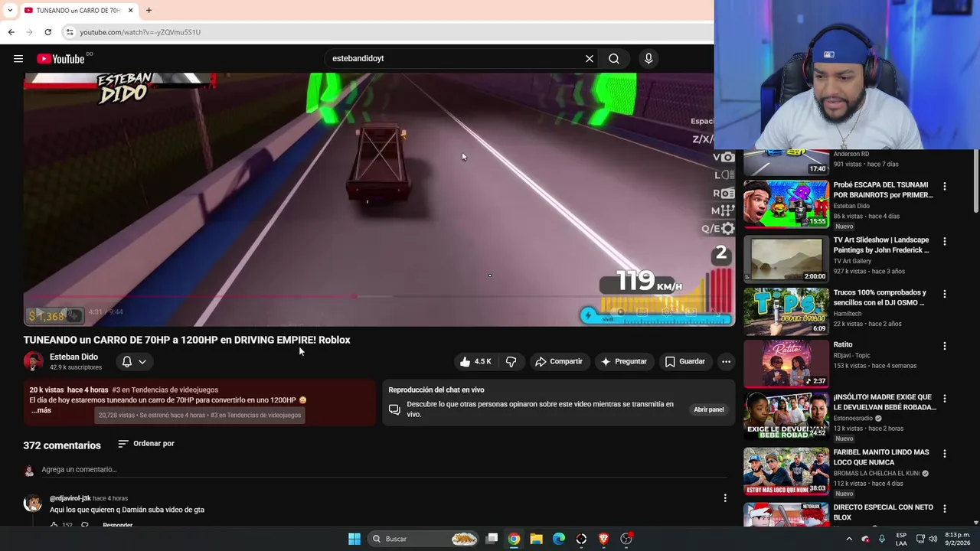Expand notification options chevron next to bell
Screen dimensions: 980x551
[142, 361]
